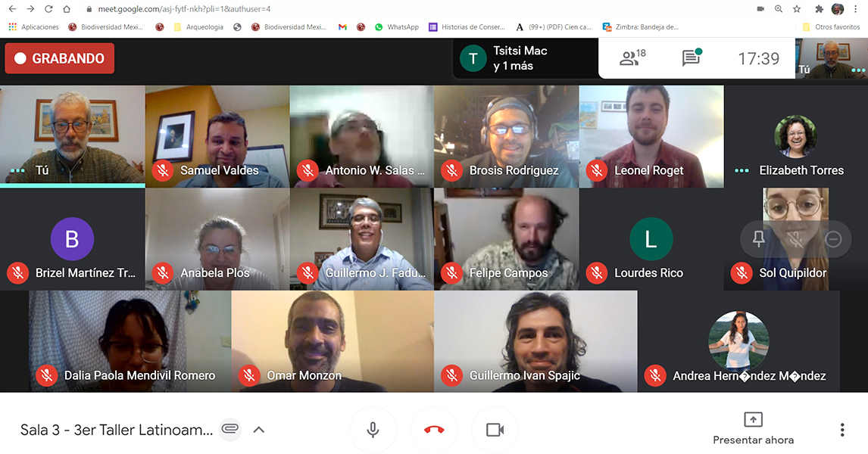
Task: Expand meeting details with the up chevron
Action: click(258, 430)
